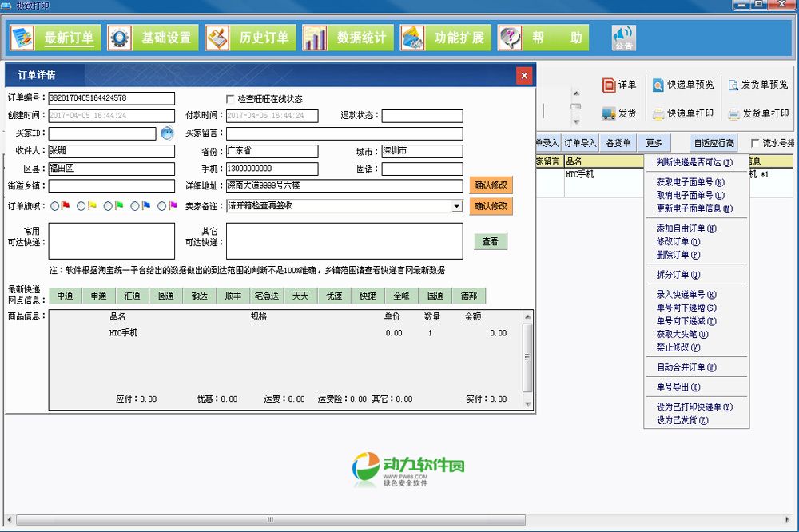The height and width of the screenshot is (532, 799).
Task: Open the 更多 dropdown button
Action: point(654,144)
